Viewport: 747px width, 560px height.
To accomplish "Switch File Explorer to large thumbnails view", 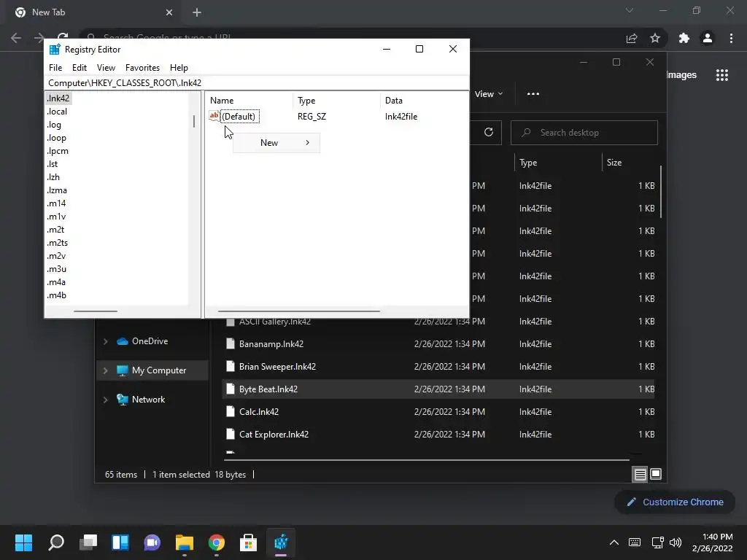I will pos(656,474).
